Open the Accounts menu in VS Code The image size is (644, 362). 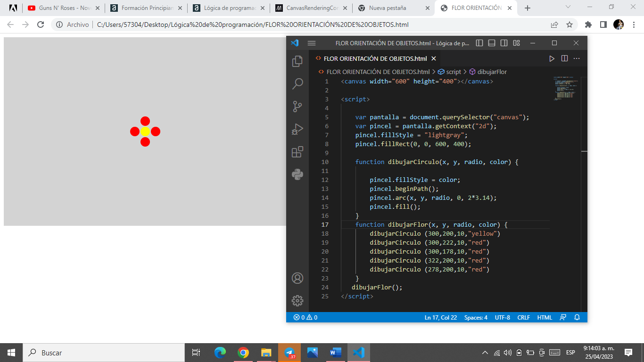point(297,278)
